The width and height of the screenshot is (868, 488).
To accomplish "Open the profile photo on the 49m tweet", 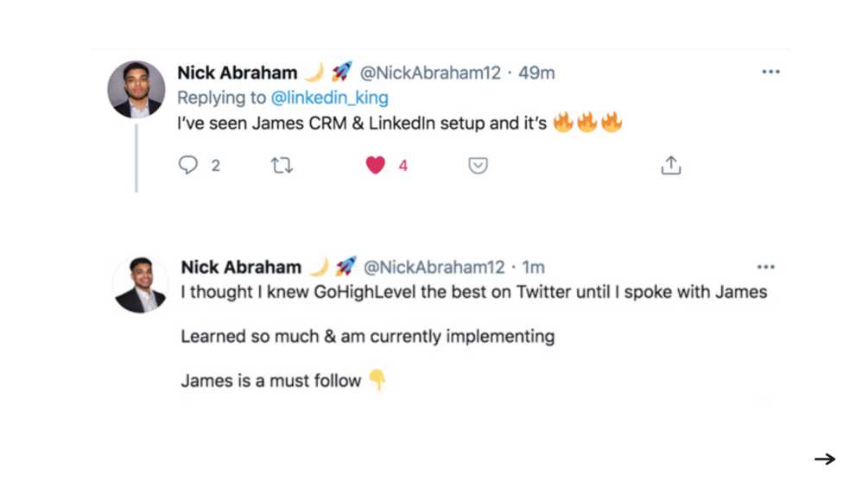I will [x=136, y=90].
